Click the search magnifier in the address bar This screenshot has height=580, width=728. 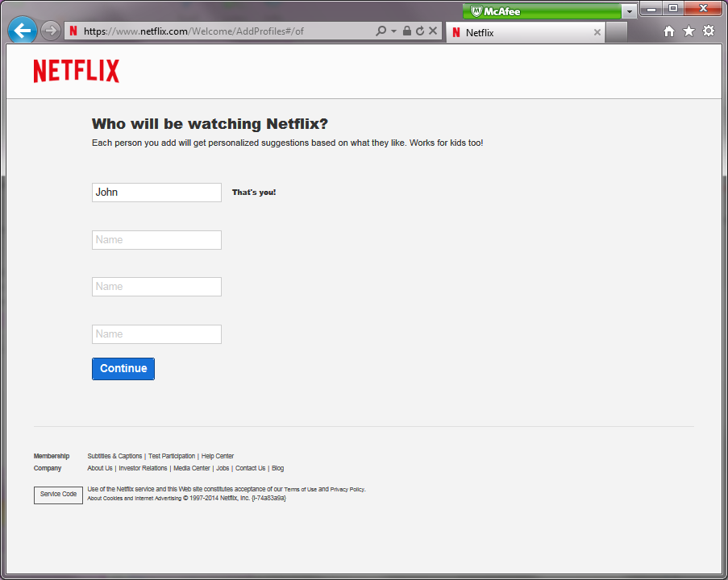coord(381,31)
